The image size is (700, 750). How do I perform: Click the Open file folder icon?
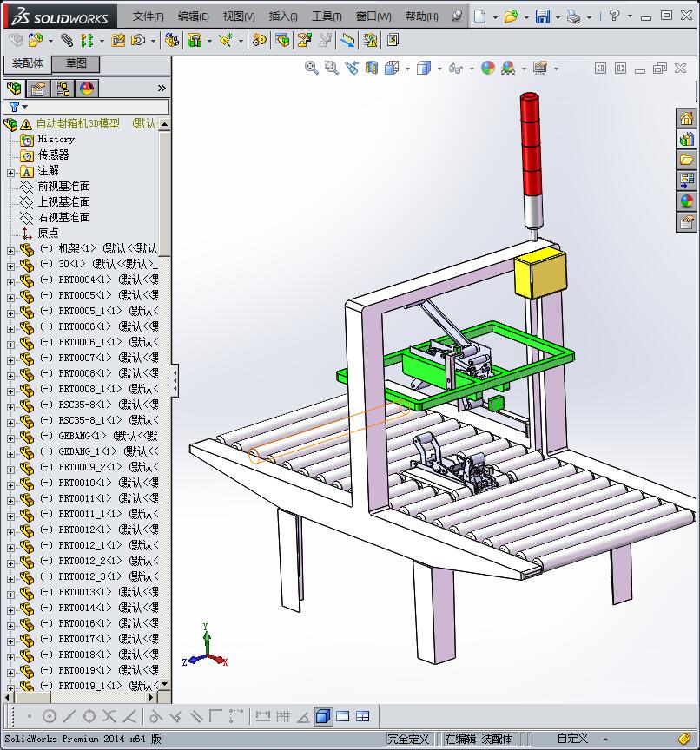511,16
